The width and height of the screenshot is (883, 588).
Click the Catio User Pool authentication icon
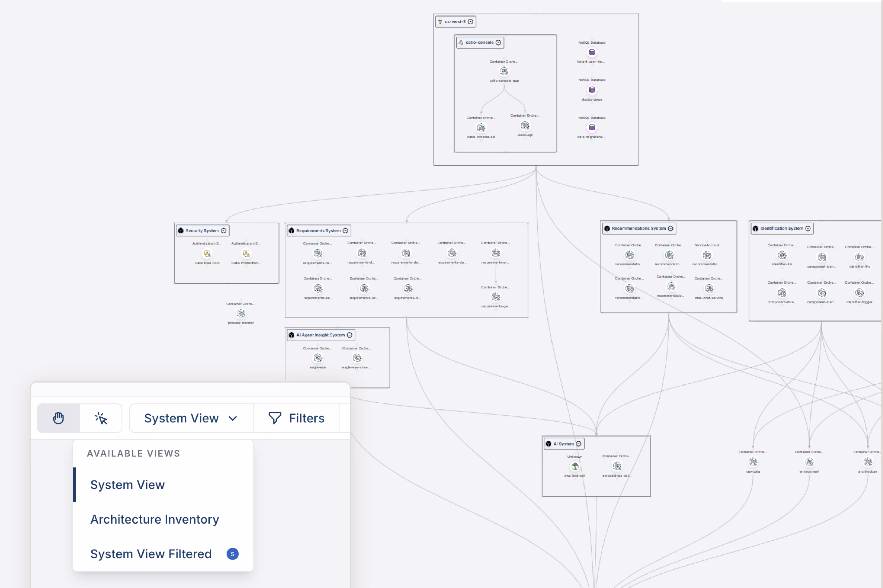207,254
